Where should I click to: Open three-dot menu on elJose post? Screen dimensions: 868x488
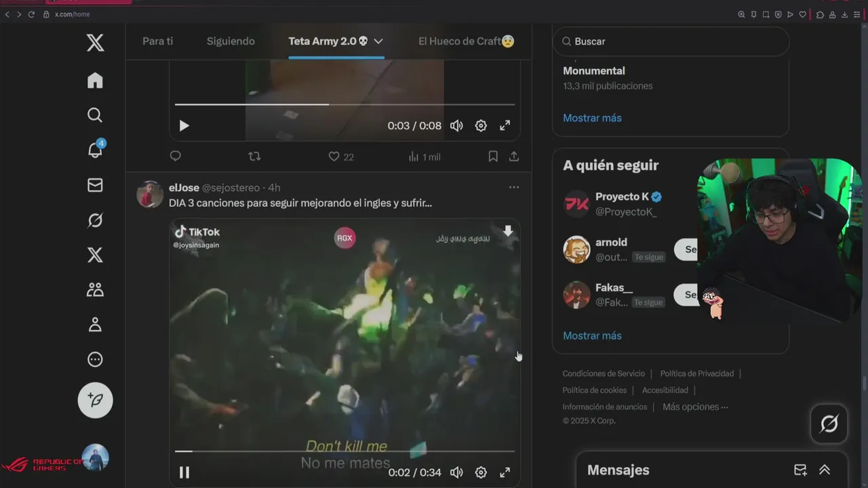click(514, 187)
